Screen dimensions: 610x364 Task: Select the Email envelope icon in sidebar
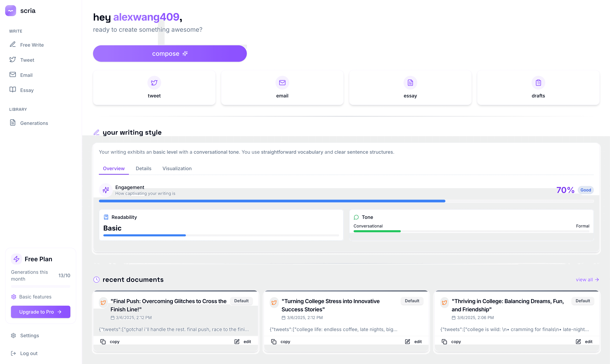click(13, 75)
